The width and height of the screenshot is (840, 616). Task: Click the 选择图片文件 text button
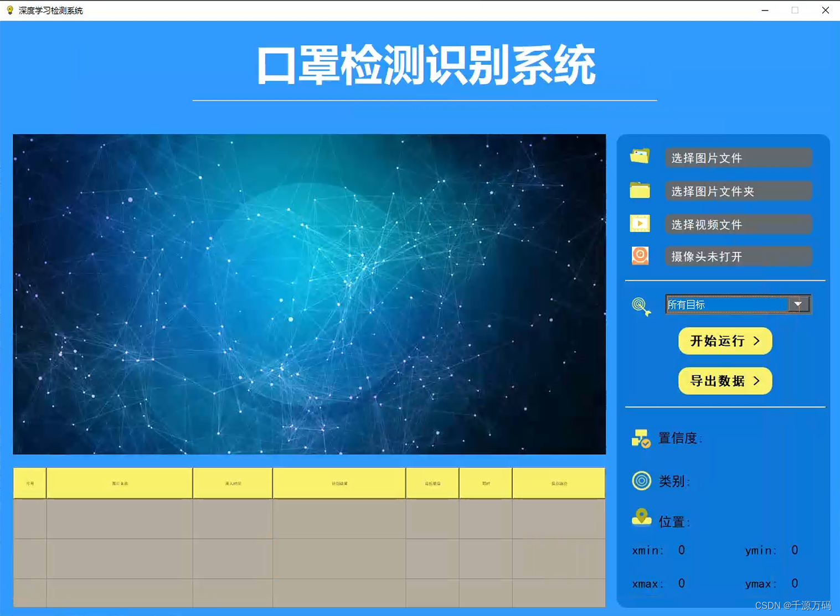[x=738, y=158]
